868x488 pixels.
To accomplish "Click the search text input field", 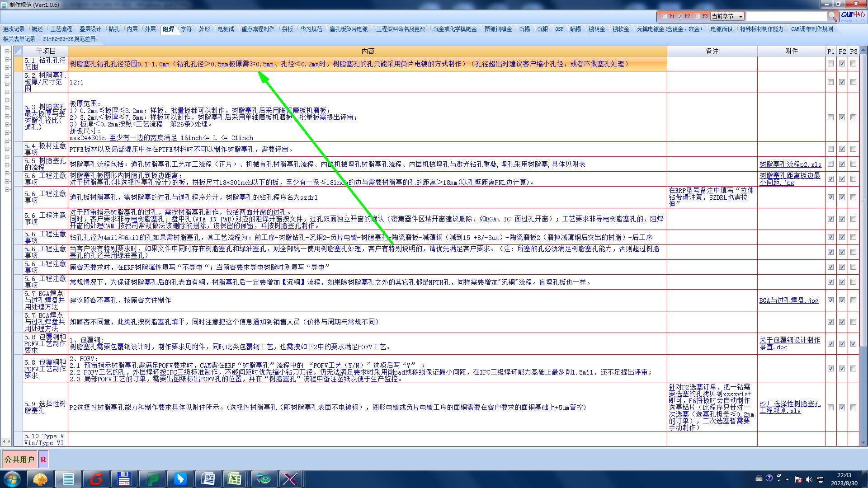I will pos(786,16).
